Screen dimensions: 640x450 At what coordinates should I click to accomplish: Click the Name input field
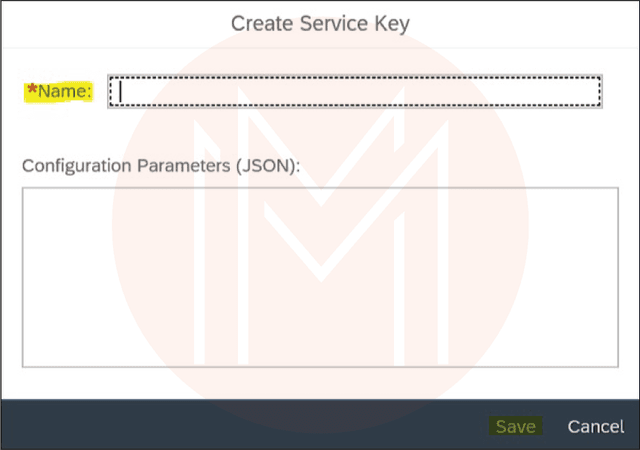tap(355, 91)
